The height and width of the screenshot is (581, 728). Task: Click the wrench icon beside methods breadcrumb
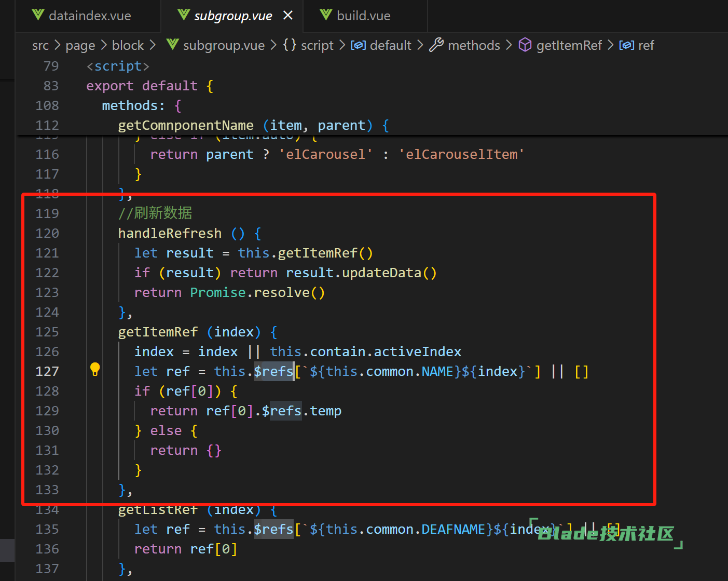(x=436, y=45)
